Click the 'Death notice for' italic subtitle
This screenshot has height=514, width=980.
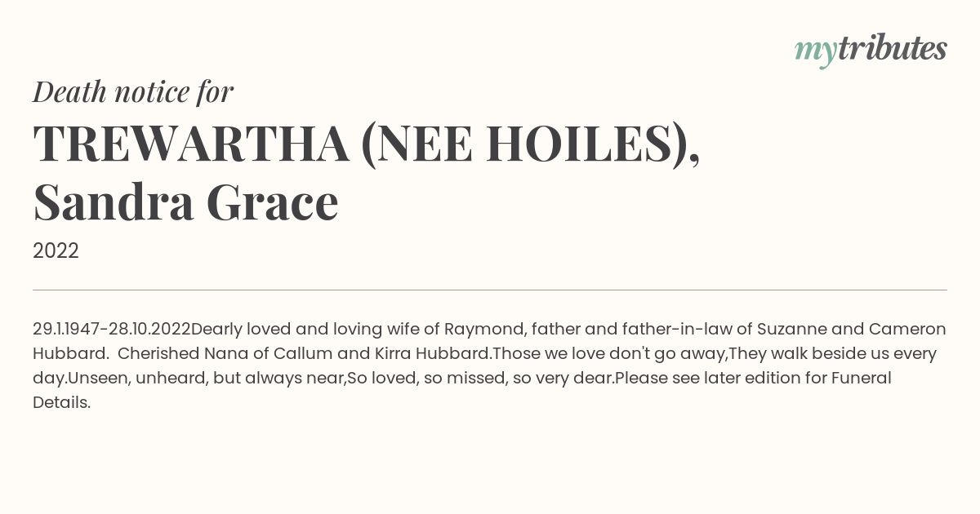[133, 92]
